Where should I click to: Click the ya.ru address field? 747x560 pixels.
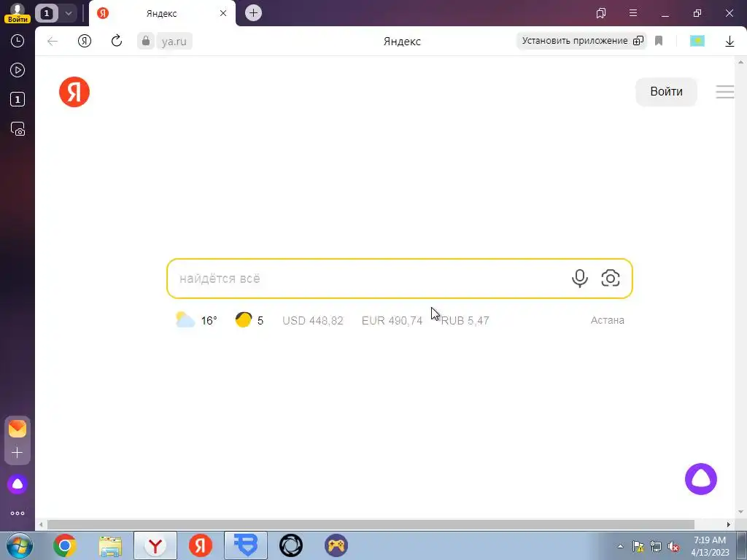click(174, 42)
